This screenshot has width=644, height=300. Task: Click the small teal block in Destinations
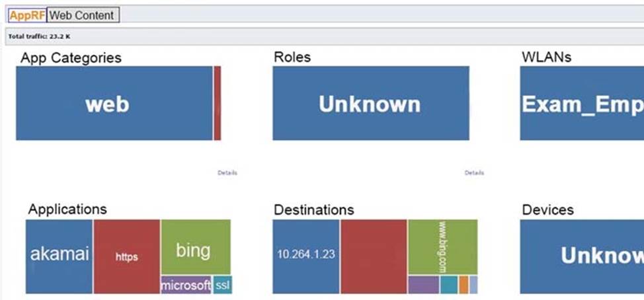click(448, 285)
